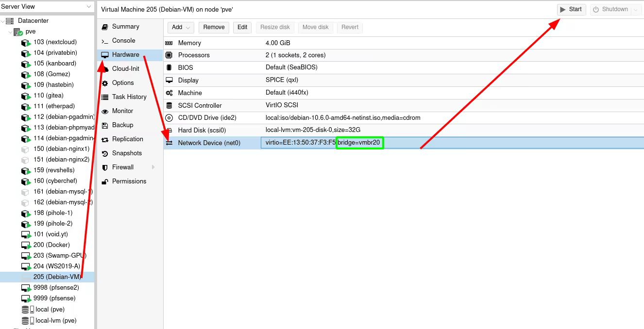
Task: Select VM 200 (Docker)
Action: [x=51, y=245]
